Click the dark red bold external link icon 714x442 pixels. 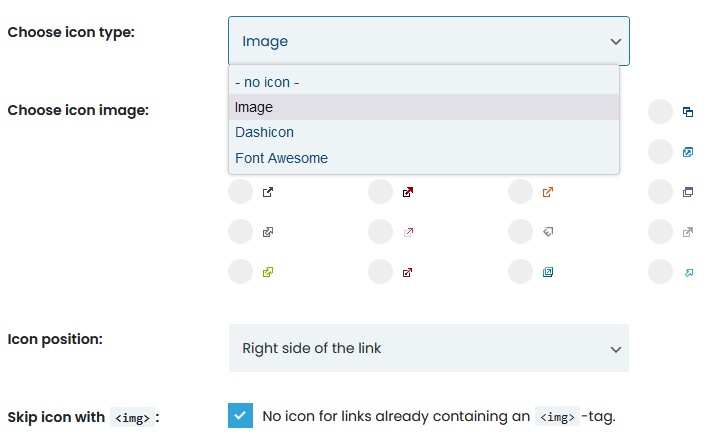pyautogui.click(x=408, y=192)
